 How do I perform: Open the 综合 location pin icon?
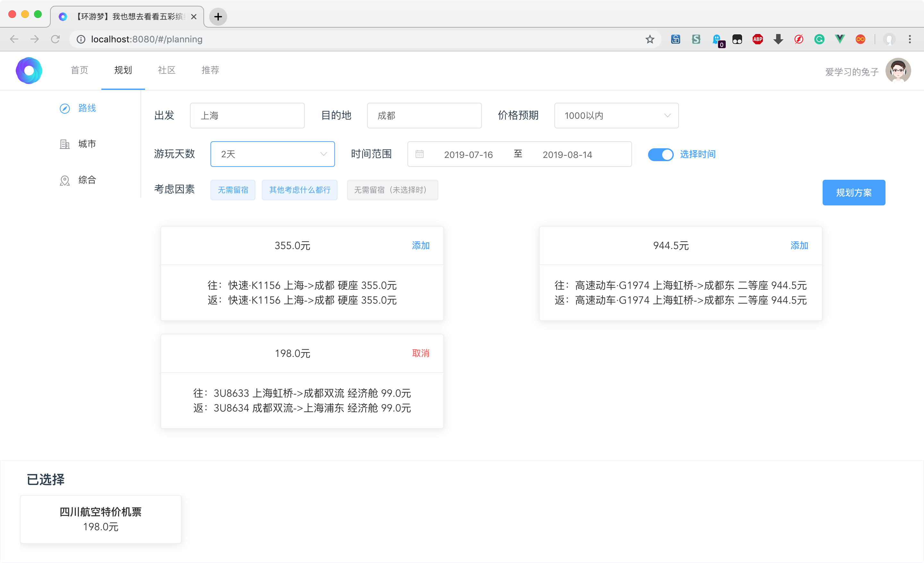[x=65, y=180]
